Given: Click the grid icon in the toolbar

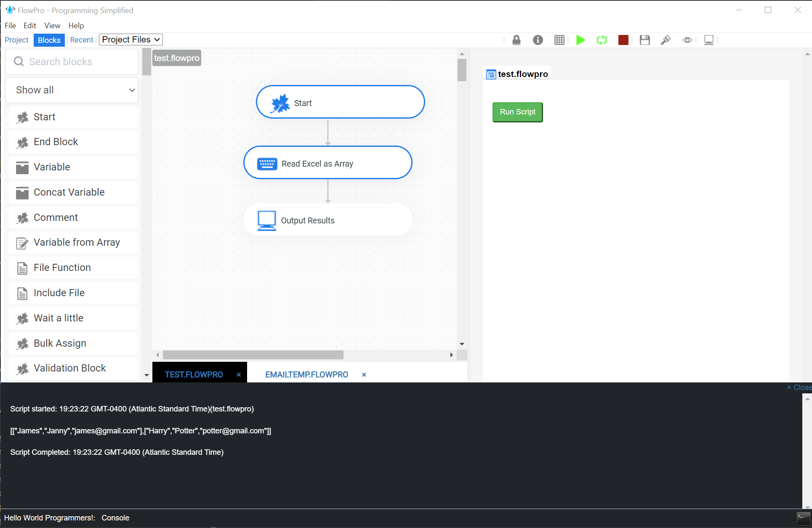Looking at the screenshot, I should 559,40.
